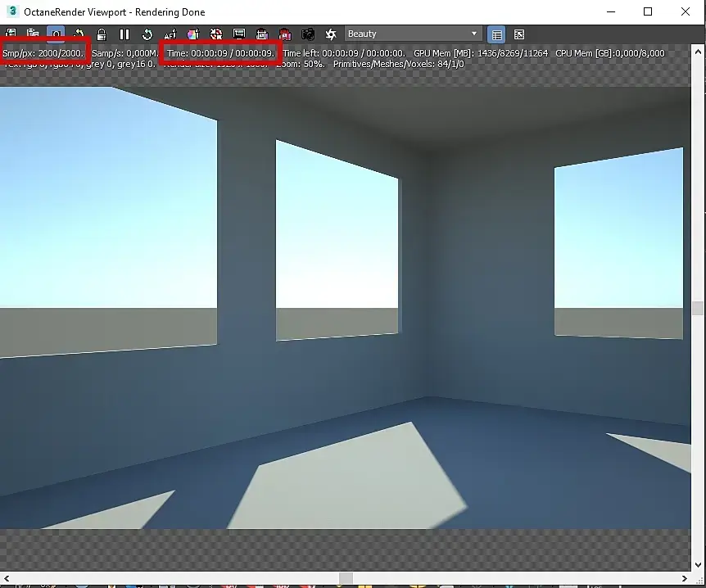Toggle the viewport lock padlock icon
Screen dimensions: 706x588
click(x=102, y=34)
